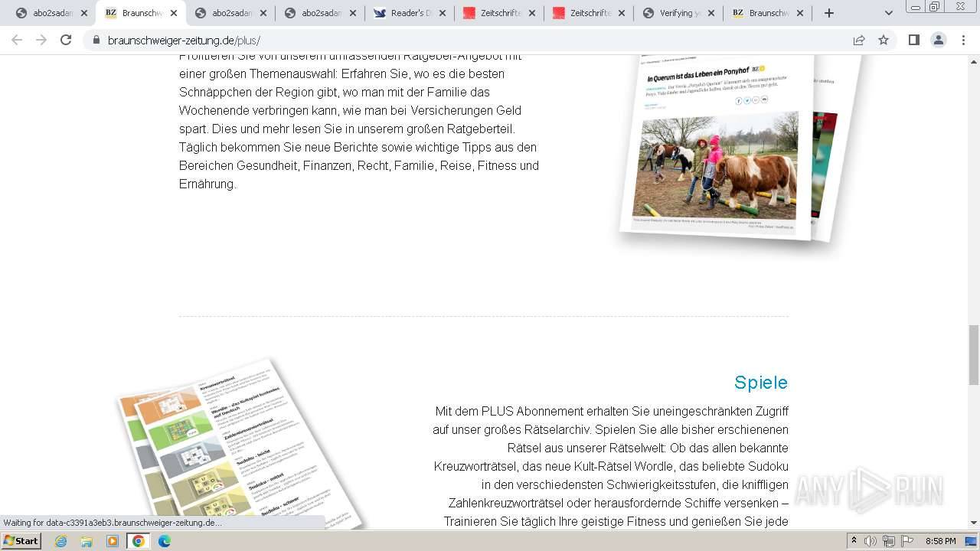Go back to the previous page
Screen dimensions: 980x551
17,40
